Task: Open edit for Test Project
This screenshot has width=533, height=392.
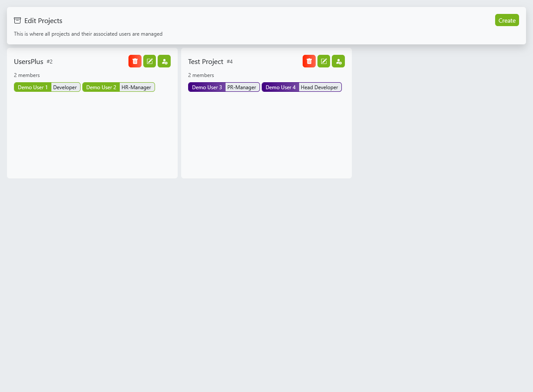Action: tap(324, 61)
